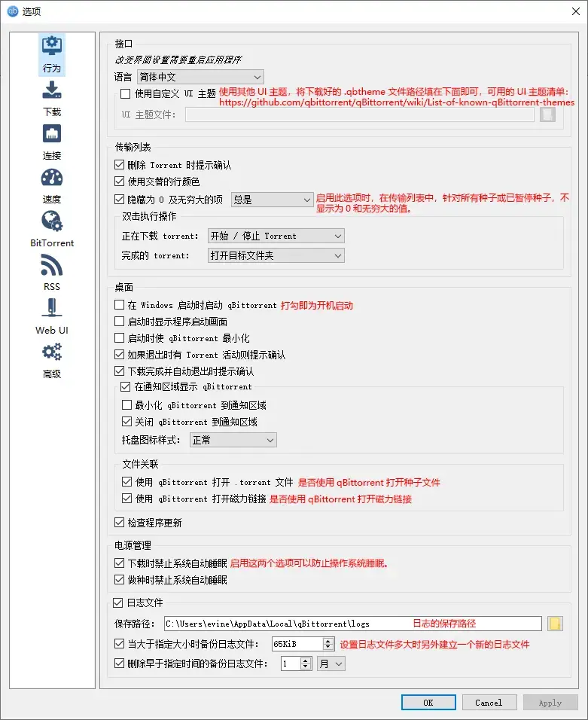Toggle 检查程序更新 checkbox
Image resolution: width=588 pixels, height=720 pixels.
coord(120,522)
